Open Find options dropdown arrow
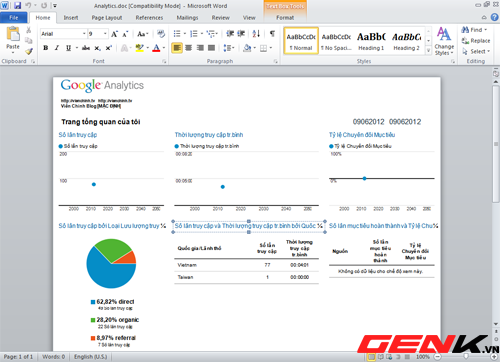This screenshot has height=362, width=500. (x=486, y=30)
